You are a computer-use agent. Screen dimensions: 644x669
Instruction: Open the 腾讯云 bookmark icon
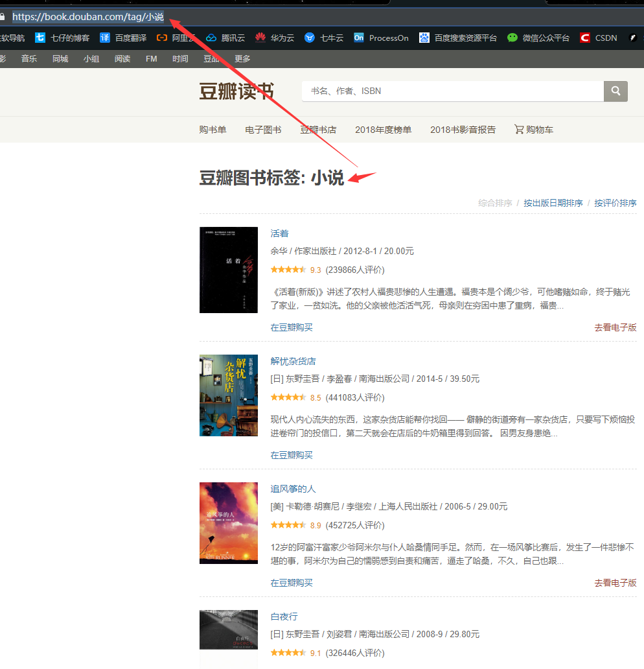(x=211, y=38)
